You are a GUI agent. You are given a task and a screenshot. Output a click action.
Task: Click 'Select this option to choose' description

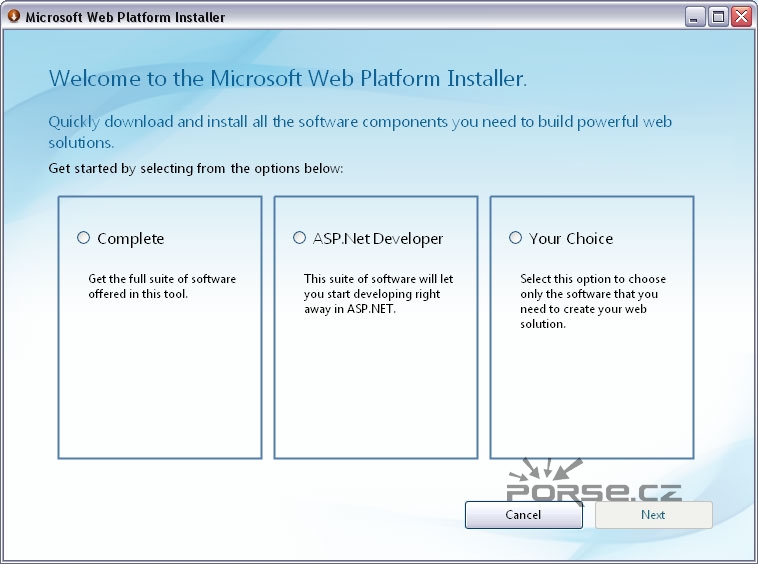click(593, 301)
